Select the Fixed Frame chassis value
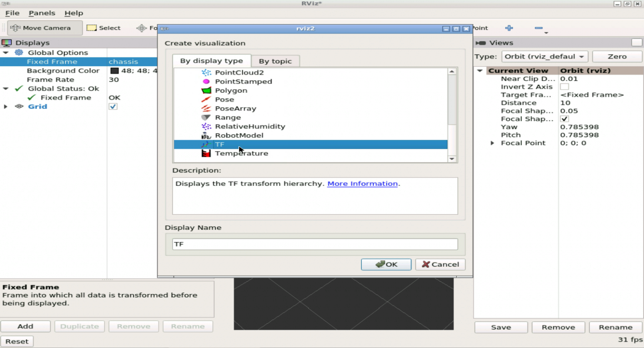 tap(123, 62)
